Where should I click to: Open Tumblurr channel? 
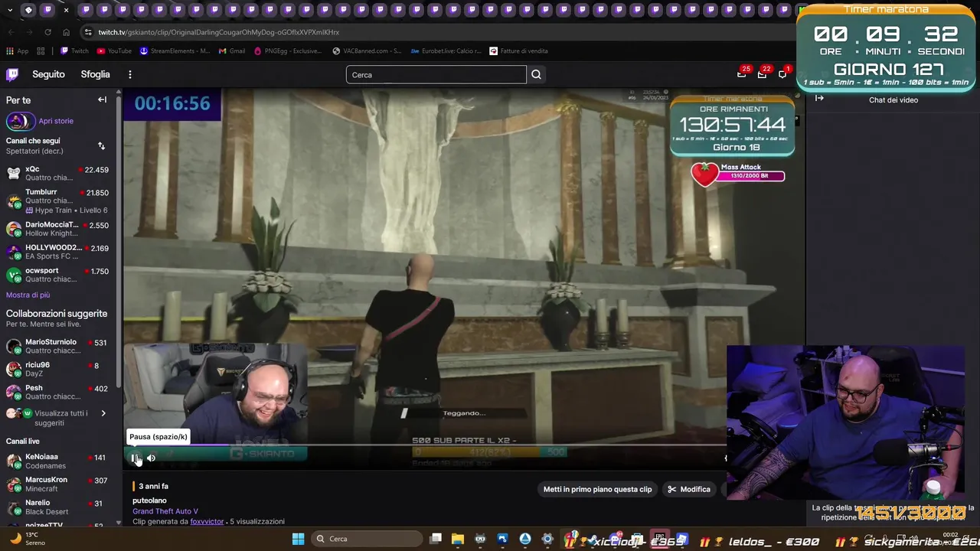[58, 201]
